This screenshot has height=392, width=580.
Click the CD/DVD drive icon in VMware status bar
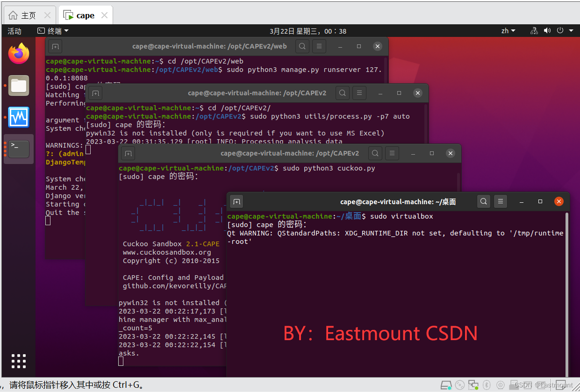pyautogui.click(x=460, y=385)
